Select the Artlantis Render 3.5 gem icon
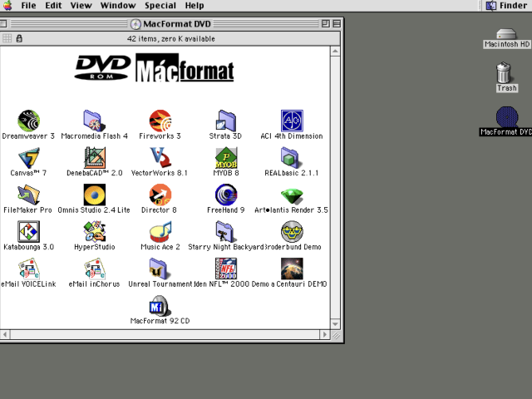 point(292,196)
